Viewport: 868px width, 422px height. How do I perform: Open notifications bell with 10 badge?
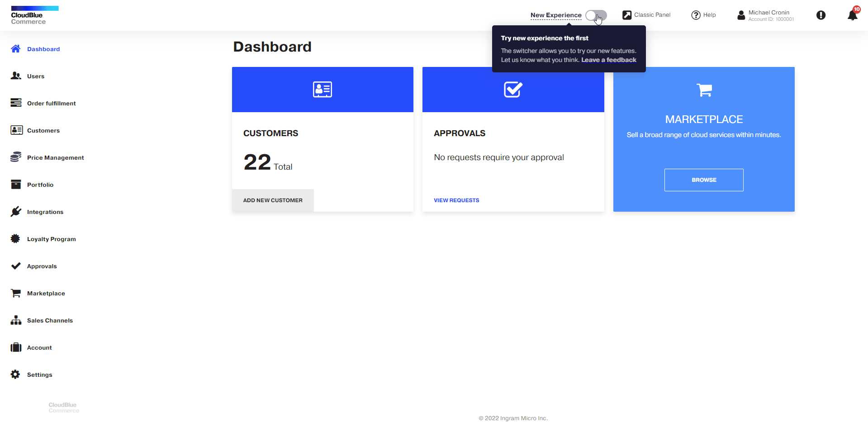coord(853,14)
